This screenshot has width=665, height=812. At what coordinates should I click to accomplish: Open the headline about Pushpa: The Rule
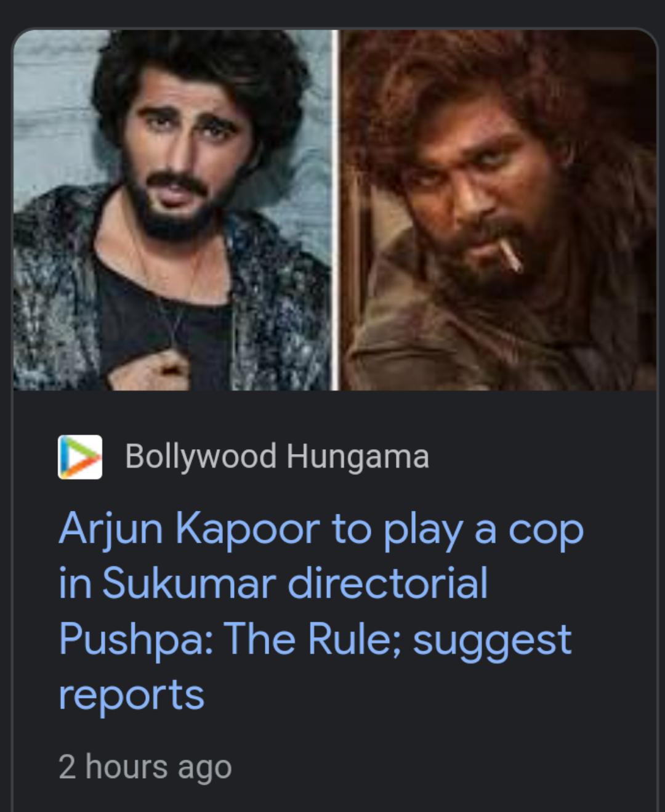pyautogui.click(x=320, y=611)
